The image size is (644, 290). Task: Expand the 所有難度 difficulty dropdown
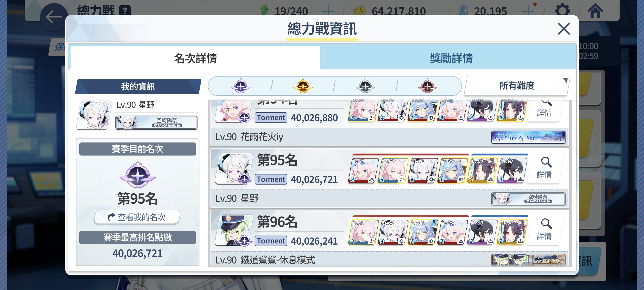[516, 86]
